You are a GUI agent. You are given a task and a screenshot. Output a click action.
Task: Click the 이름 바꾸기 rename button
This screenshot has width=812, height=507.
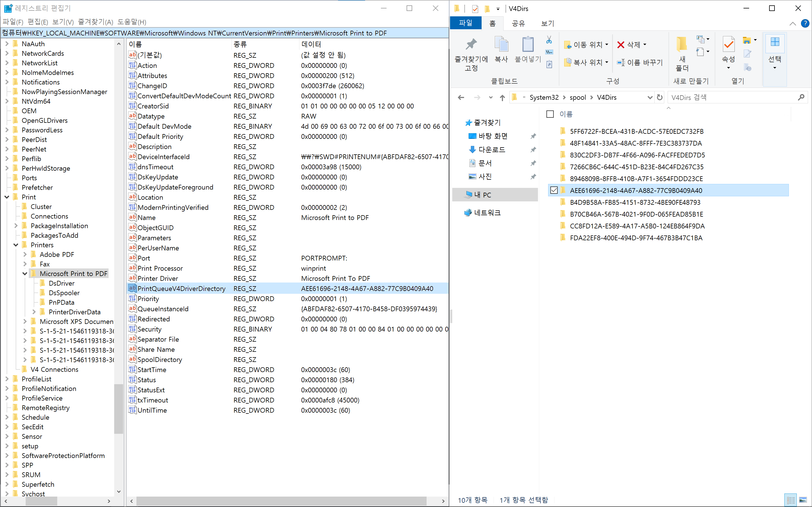(x=640, y=62)
